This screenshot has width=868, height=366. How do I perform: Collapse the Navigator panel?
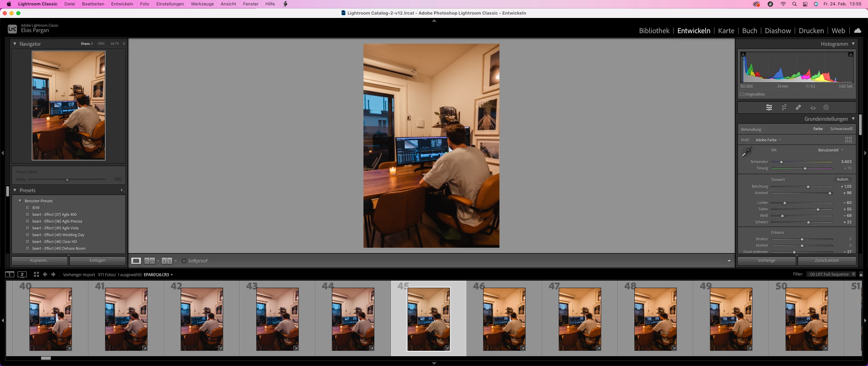pos(15,44)
